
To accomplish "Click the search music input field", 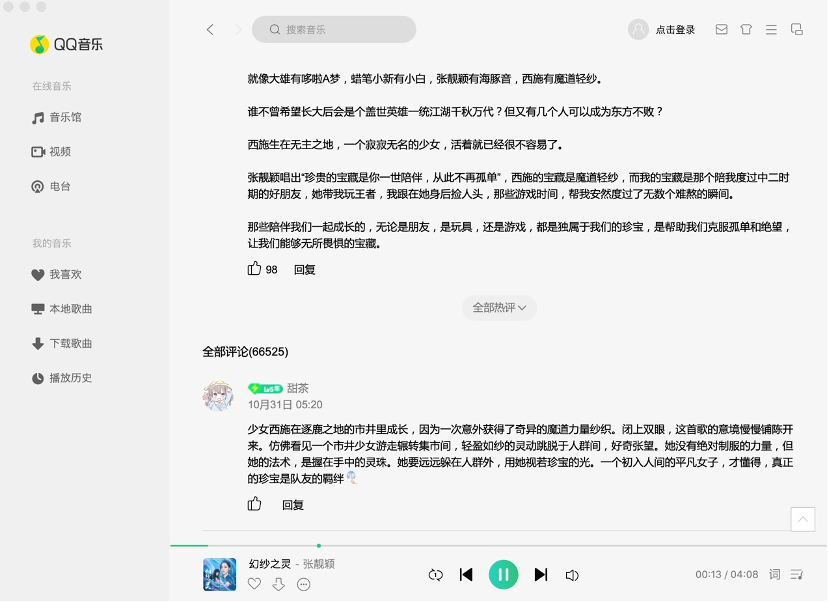I will click(334, 30).
